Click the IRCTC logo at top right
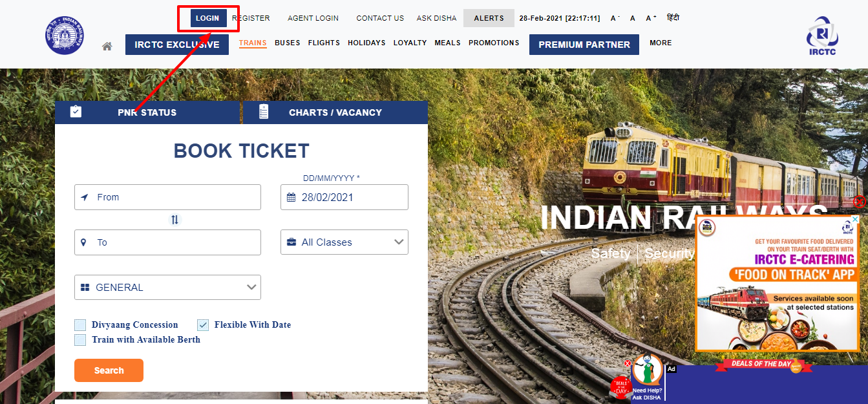868x404 pixels. [822, 36]
